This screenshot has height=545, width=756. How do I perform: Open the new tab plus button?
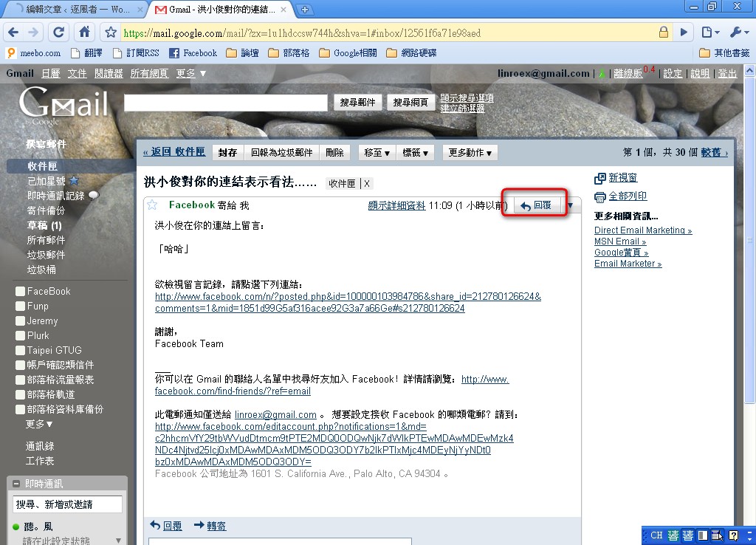305,9
